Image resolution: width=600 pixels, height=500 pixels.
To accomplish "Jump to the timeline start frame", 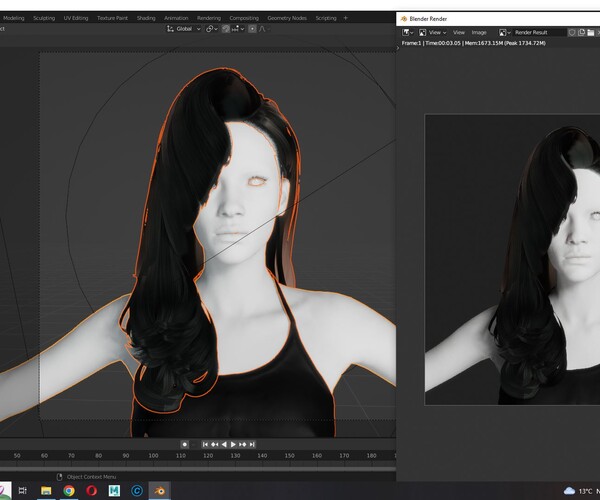I will [x=205, y=445].
